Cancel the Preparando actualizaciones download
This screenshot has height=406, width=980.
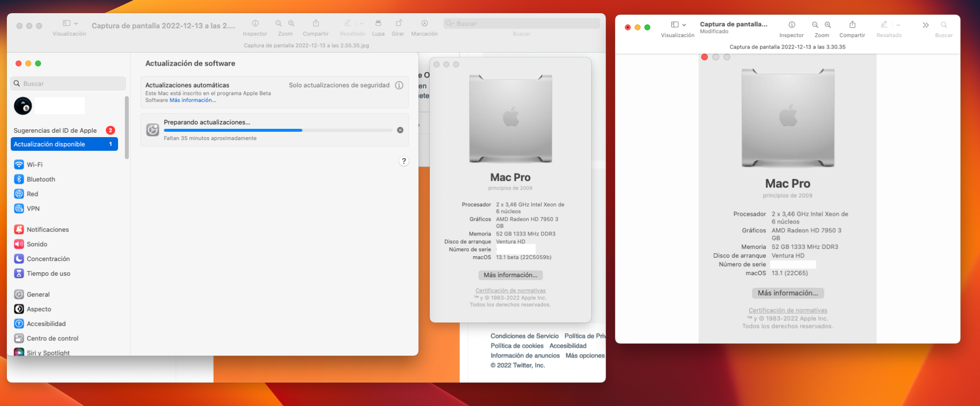coord(400,130)
